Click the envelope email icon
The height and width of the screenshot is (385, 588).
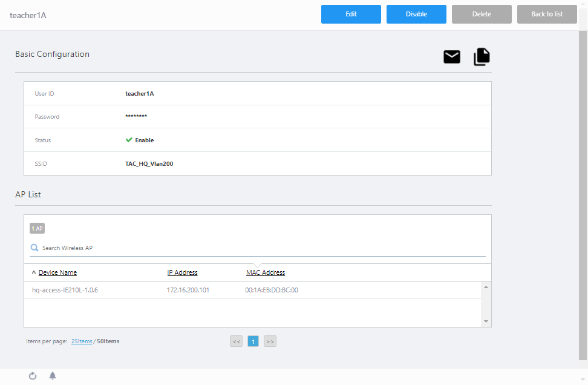[x=452, y=57]
